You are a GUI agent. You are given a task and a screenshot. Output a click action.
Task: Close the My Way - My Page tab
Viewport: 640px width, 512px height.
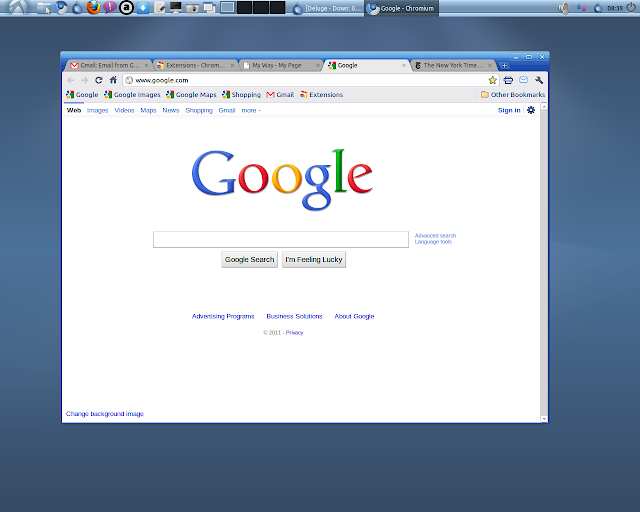(318, 65)
